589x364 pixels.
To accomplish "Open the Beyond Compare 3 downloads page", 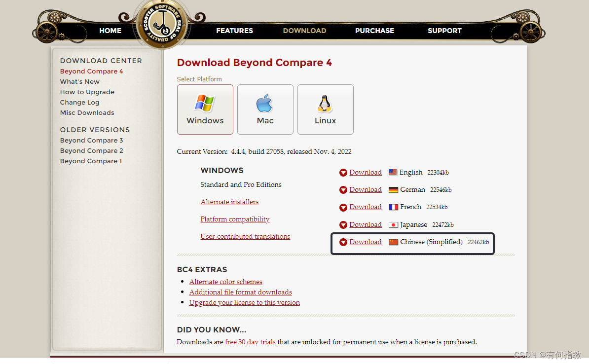I will coord(91,140).
